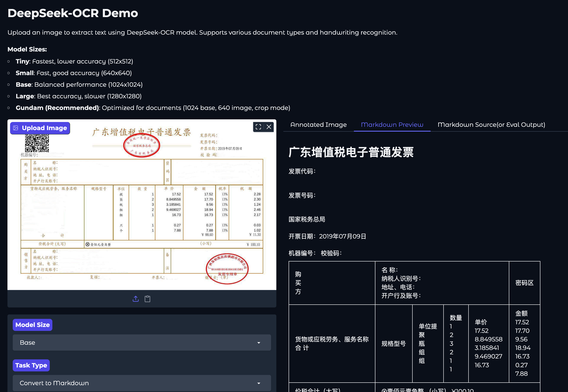Click the 密码区 table cell in preview
The height and width of the screenshot is (392, 568).
tap(524, 283)
